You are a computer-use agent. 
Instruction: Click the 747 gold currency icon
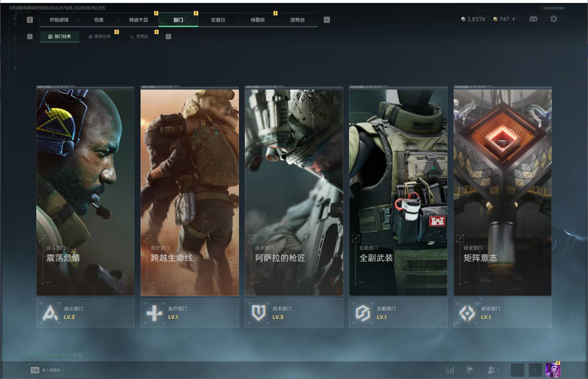(495, 19)
